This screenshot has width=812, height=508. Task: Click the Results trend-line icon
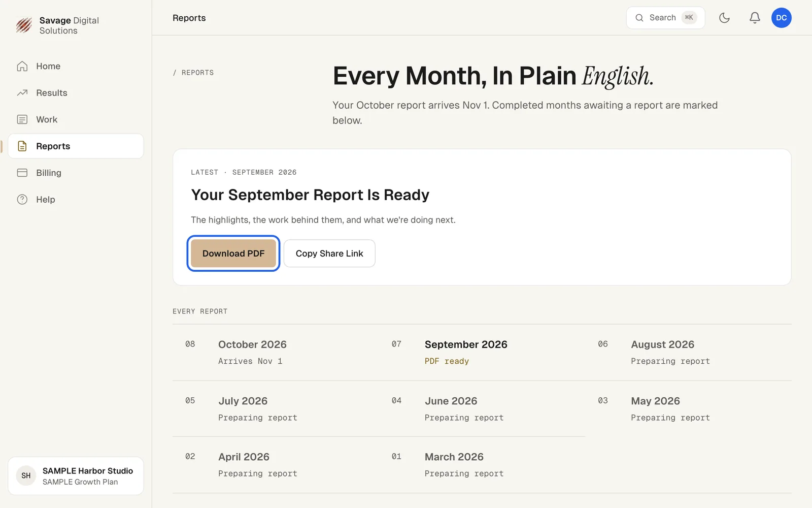(22, 93)
